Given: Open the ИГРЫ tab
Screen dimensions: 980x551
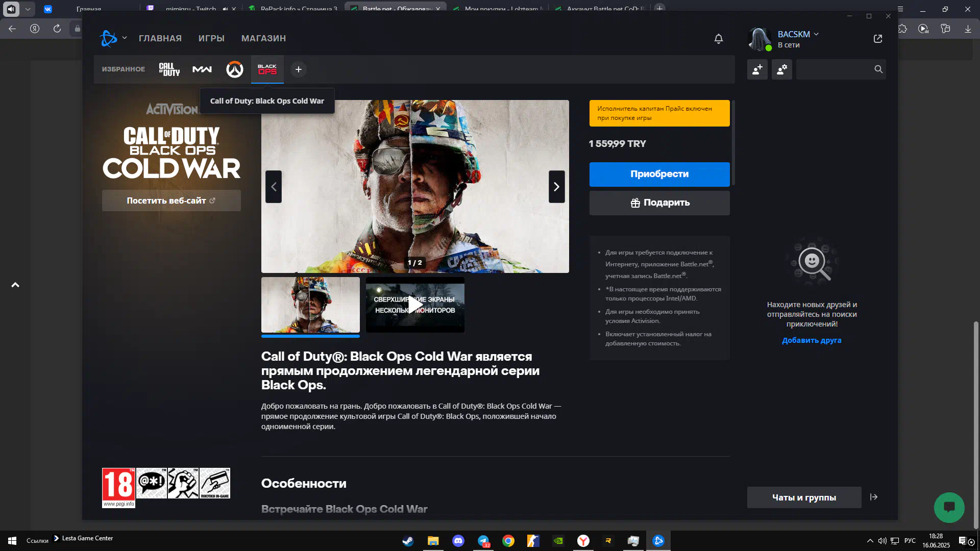Looking at the screenshot, I should (211, 38).
